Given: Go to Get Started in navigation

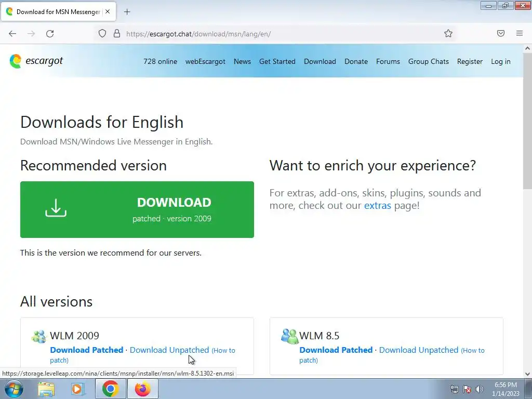Looking at the screenshot, I should pos(277,61).
